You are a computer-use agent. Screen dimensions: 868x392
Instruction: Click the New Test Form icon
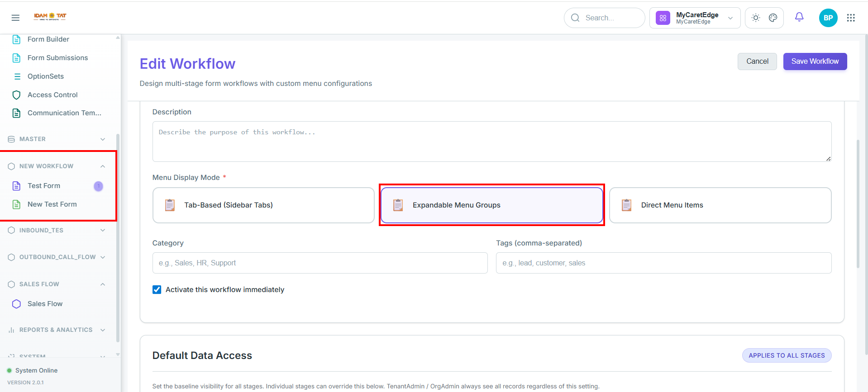click(x=17, y=204)
